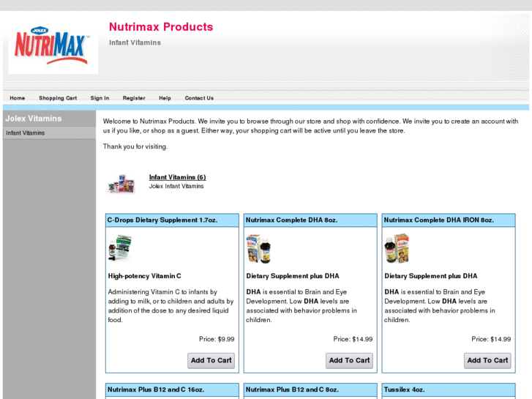Click the Nutrimax Products heading
The width and height of the screenshot is (532, 399).
[x=161, y=27]
